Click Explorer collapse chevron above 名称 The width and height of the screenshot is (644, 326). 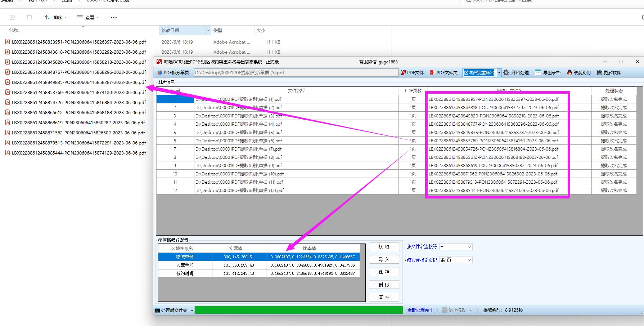tap(83, 26)
